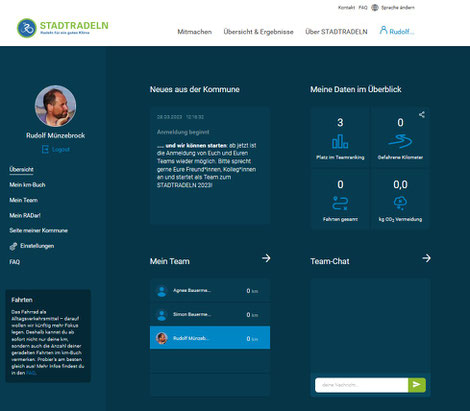Image resolution: width=470 pixels, height=411 pixels.
Task: Click the Fahrten info box title
Action: click(22, 300)
